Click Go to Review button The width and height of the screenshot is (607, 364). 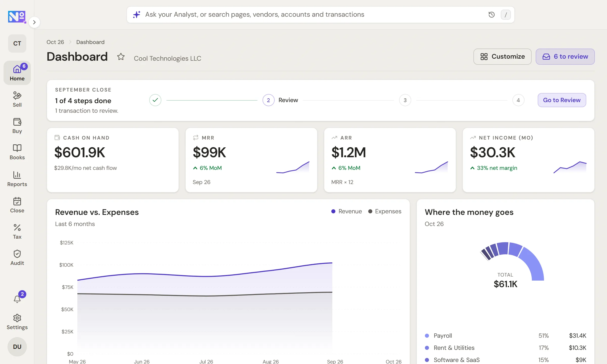click(562, 100)
